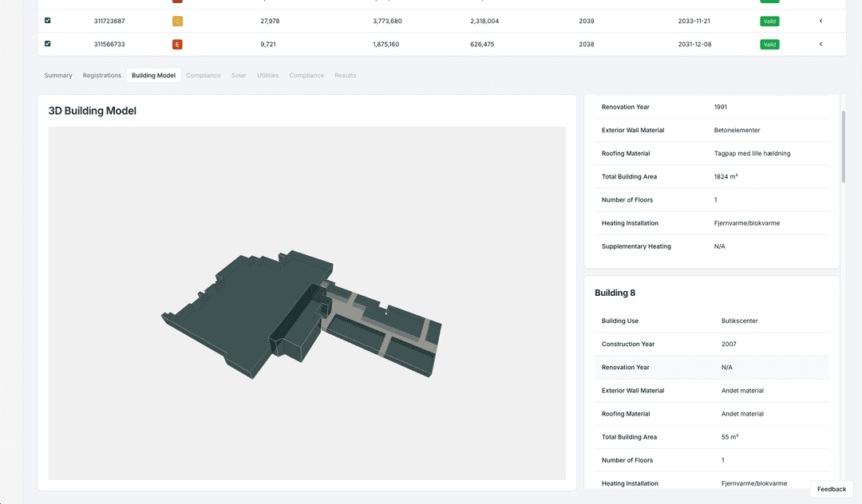Viewport: 862px width, 504px height.
Task: Switch to the Results tab
Action: tap(345, 75)
